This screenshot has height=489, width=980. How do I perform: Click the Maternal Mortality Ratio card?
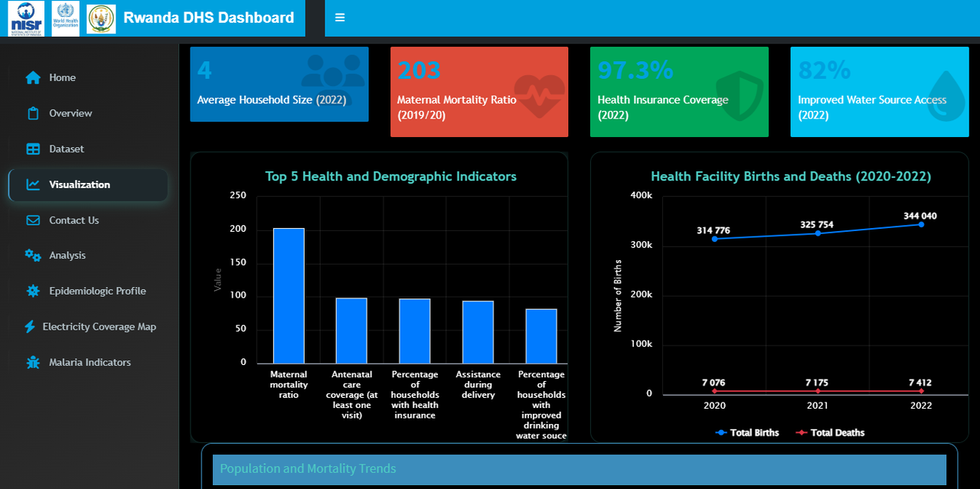[x=479, y=92]
